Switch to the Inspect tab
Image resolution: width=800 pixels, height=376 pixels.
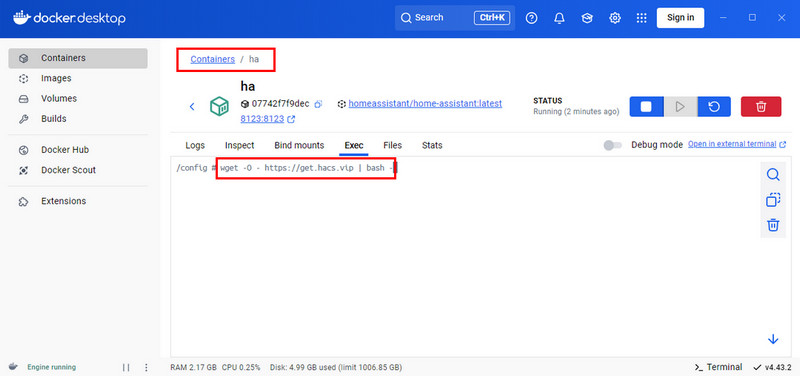coord(239,145)
